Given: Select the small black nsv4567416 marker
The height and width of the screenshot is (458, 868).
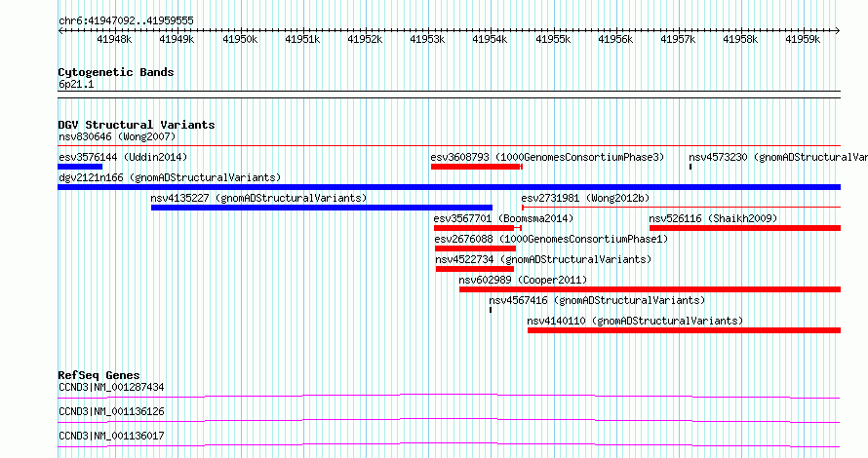Looking at the screenshot, I should 491,310.
